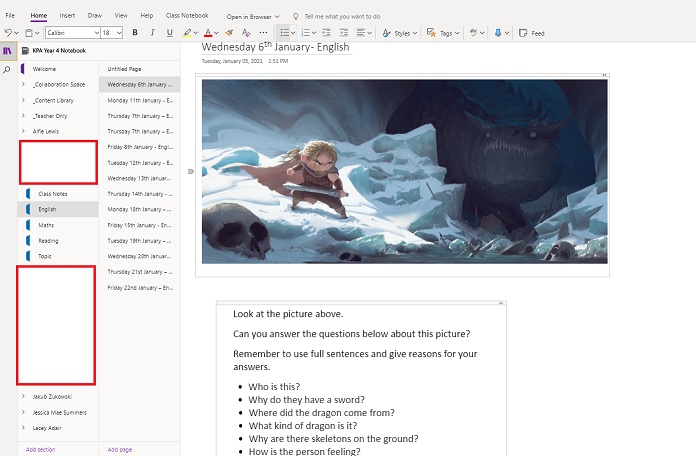Open the highlight color dropdown arrow
This screenshot has height=456, width=696.
[x=196, y=33]
